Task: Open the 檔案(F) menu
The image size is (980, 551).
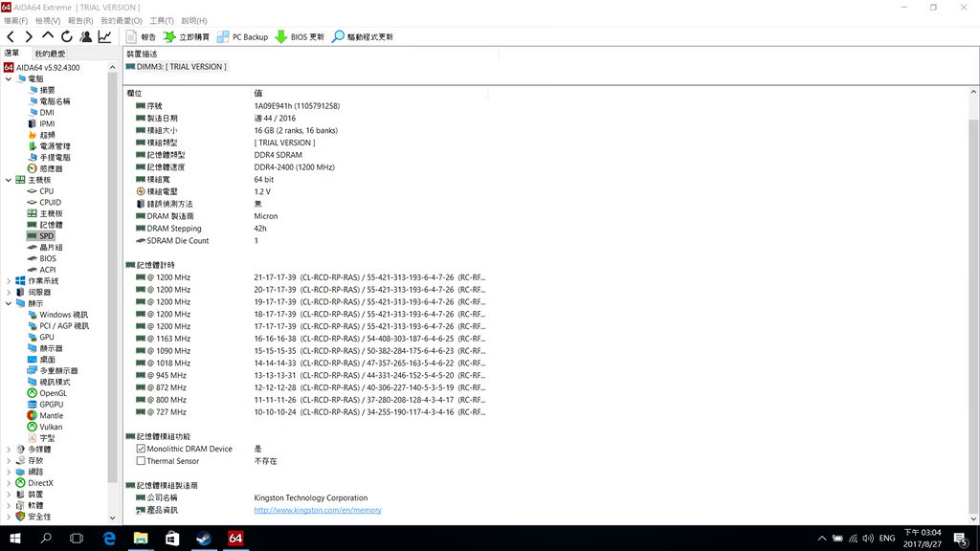Action: tap(15, 21)
